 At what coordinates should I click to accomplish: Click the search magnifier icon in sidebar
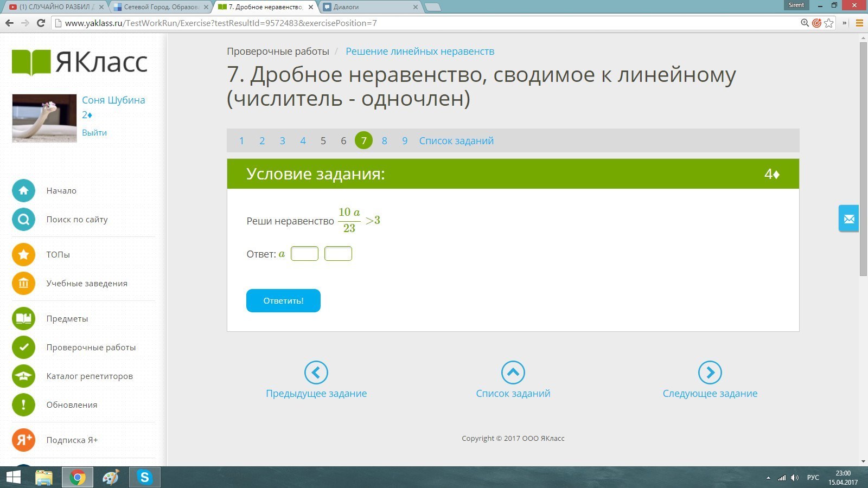tap(23, 220)
